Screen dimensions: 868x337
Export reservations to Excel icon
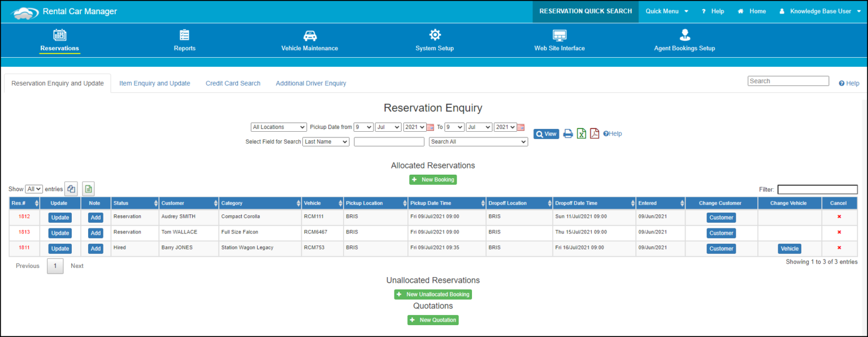[x=581, y=133]
